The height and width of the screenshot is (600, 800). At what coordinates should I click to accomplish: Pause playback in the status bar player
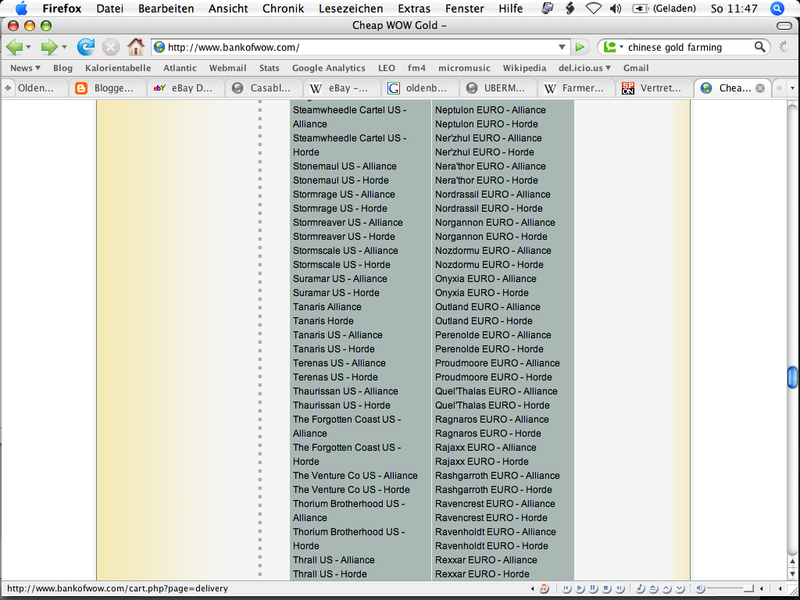coord(593,589)
